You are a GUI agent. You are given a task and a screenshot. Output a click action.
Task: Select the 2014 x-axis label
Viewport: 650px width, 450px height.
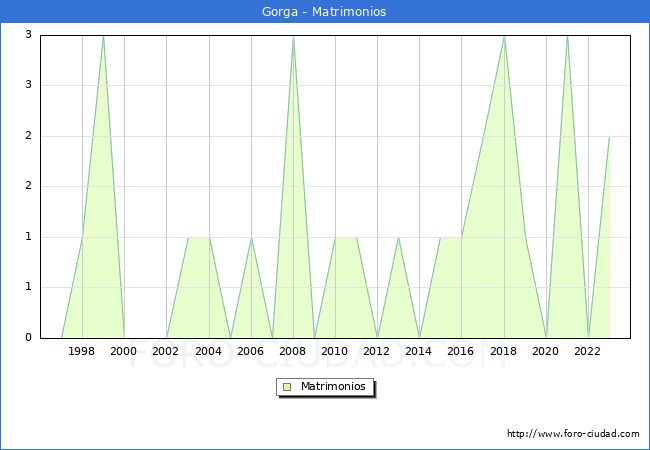click(419, 351)
